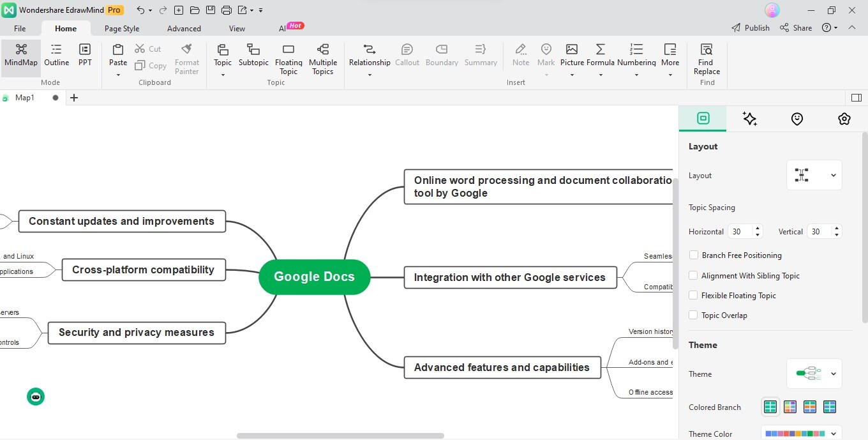This screenshot has height=440, width=868.
Task: Open file via folder icon
Action: (x=195, y=10)
